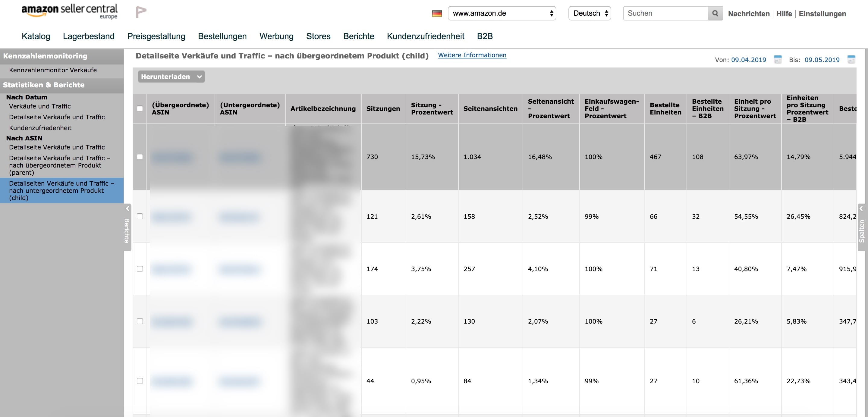This screenshot has width=868, height=417.
Task: Click the Von date 09.04.2019
Action: click(x=748, y=60)
